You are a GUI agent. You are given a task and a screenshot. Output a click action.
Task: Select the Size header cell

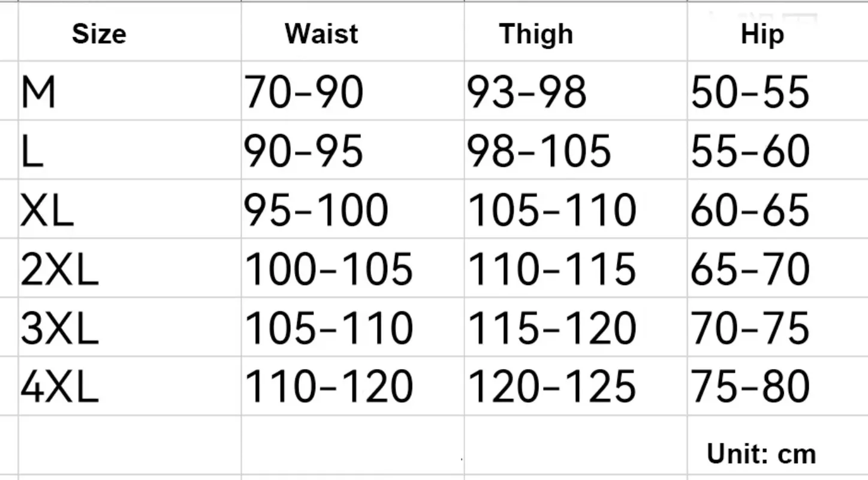[x=129, y=32]
